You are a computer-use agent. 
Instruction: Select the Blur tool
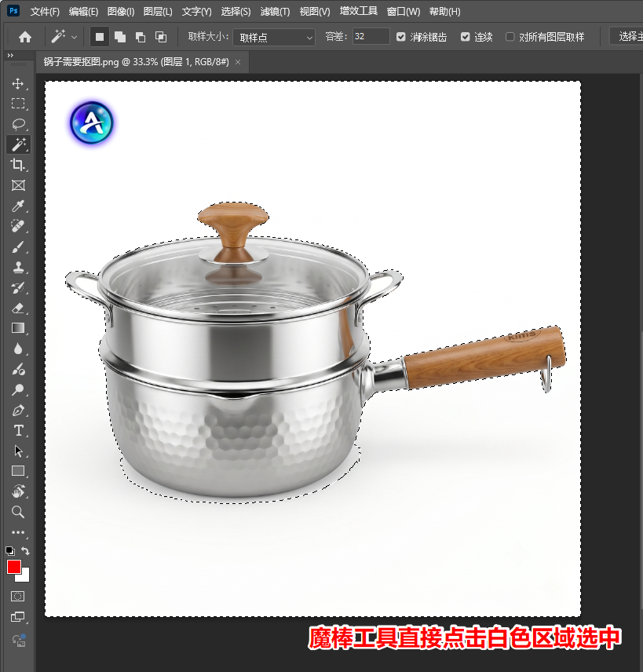click(x=17, y=349)
